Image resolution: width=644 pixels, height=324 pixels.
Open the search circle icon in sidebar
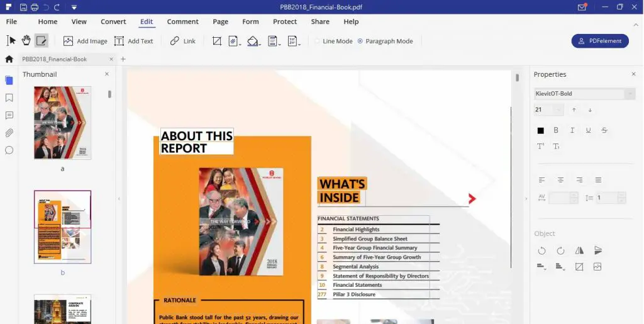coord(9,150)
